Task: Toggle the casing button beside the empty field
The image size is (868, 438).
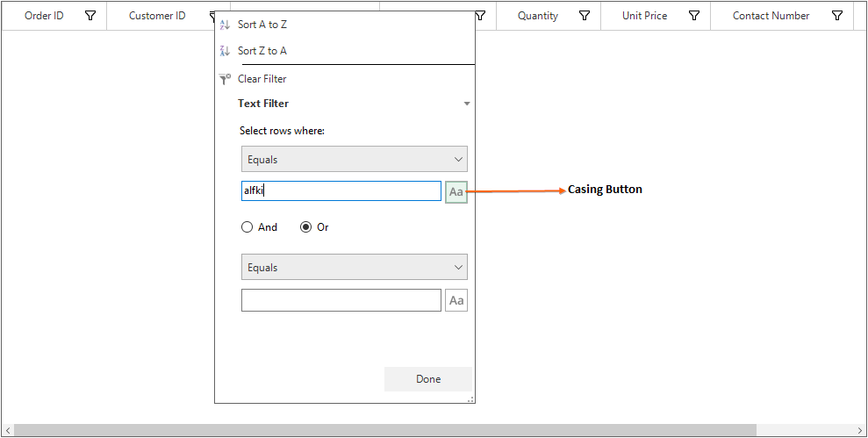Action: pos(456,300)
